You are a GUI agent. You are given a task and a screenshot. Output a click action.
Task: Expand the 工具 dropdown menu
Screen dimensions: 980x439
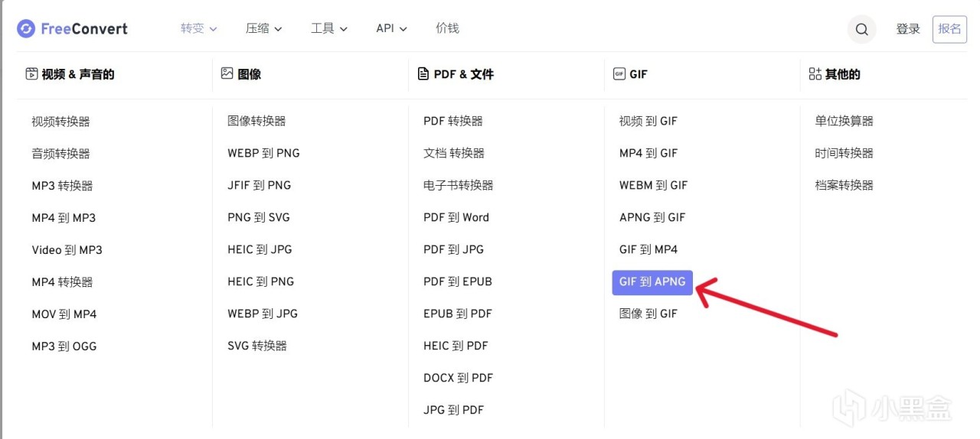tap(329, 28)
